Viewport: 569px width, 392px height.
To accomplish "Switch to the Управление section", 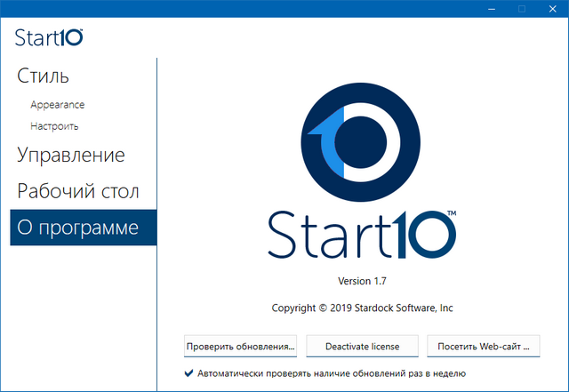I will [71, 155].
